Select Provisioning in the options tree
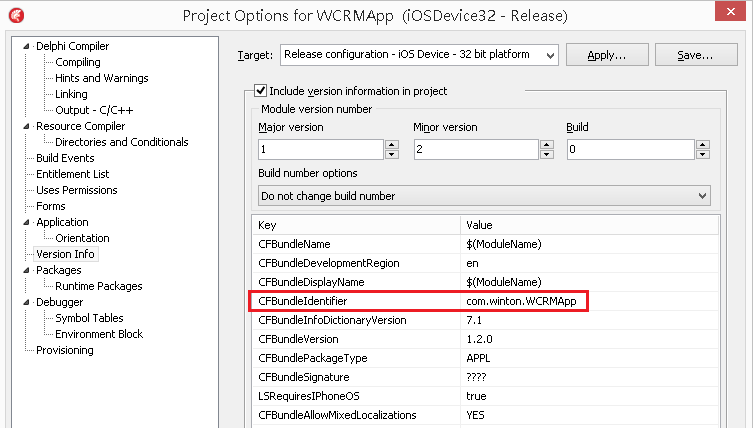Viewport: 753px width, 428px height. coord(65,350)
